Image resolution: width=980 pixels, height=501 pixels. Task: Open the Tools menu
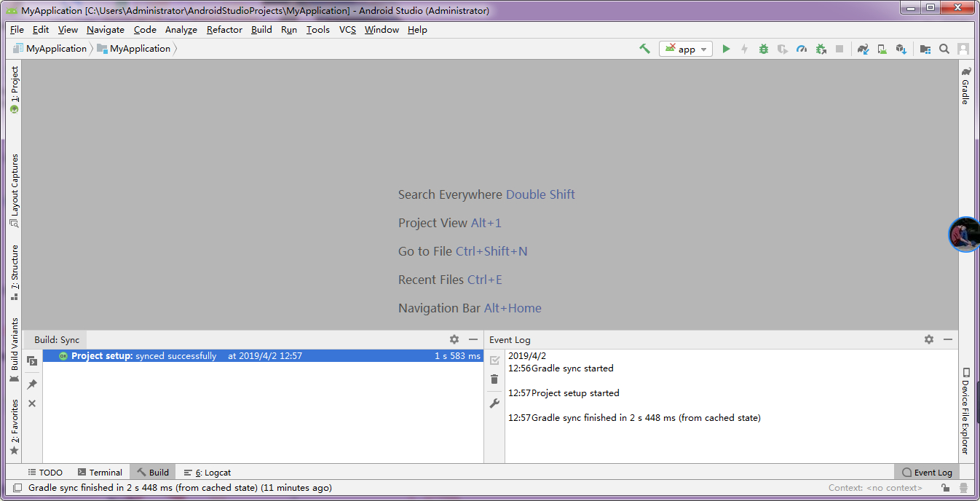click(318, 30)
